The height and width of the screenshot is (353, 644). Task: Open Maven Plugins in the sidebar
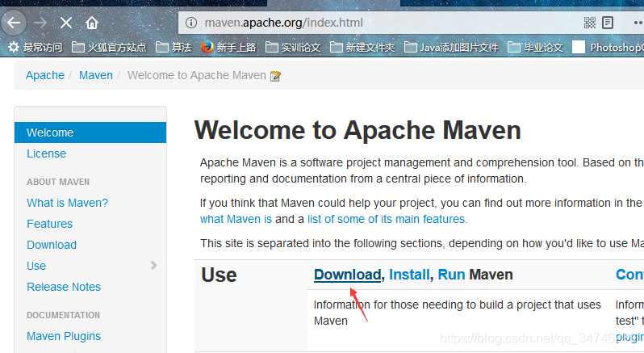(x=64, y=336)
